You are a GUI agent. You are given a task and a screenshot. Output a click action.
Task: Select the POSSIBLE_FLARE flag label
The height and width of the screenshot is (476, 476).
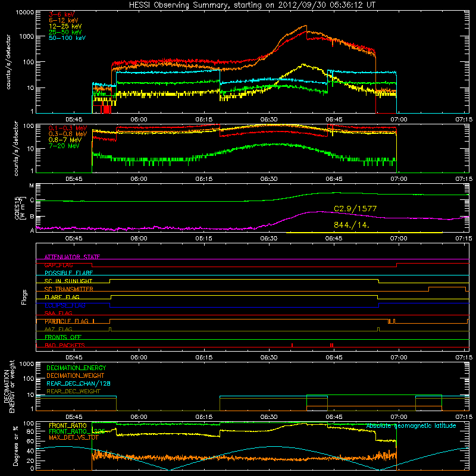tap(68, 273)
